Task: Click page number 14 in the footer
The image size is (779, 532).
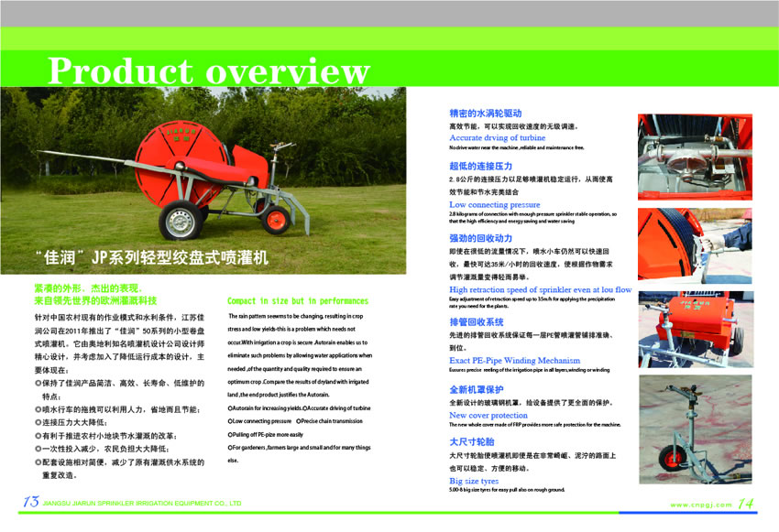Action: tap(746, 504)
